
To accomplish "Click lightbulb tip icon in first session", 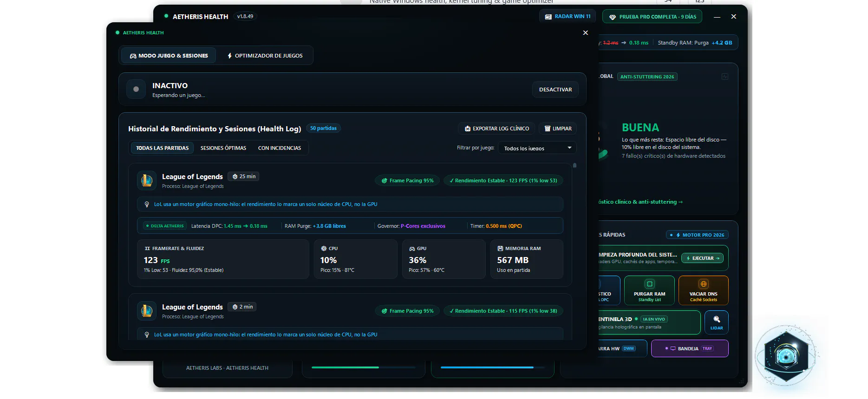I will pyautogui.click(x=147, y=204).
